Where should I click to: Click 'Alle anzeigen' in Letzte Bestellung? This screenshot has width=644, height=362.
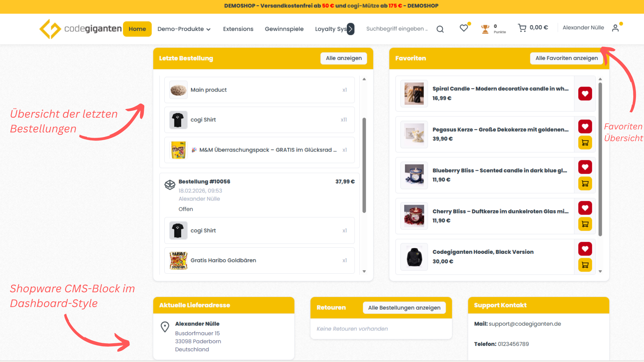343,58
